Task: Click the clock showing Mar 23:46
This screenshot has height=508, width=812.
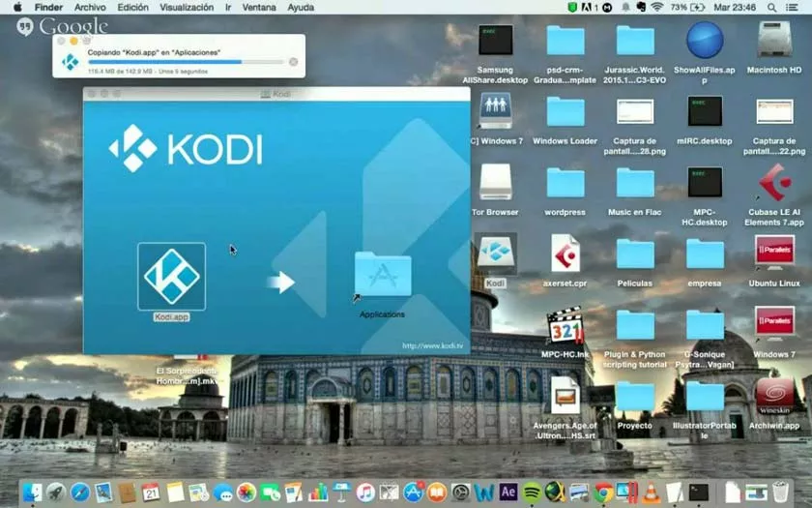Action: [735, 8]
